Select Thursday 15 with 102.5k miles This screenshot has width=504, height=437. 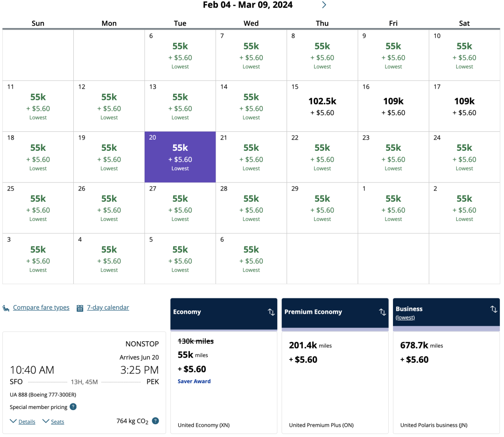pyautogui.click(x=322, y=106)
